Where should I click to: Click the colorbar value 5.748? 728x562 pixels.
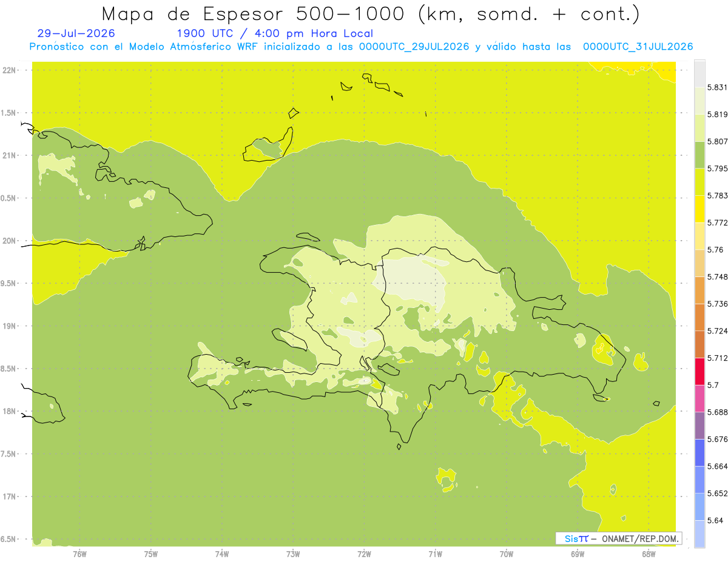click(718, 276)
